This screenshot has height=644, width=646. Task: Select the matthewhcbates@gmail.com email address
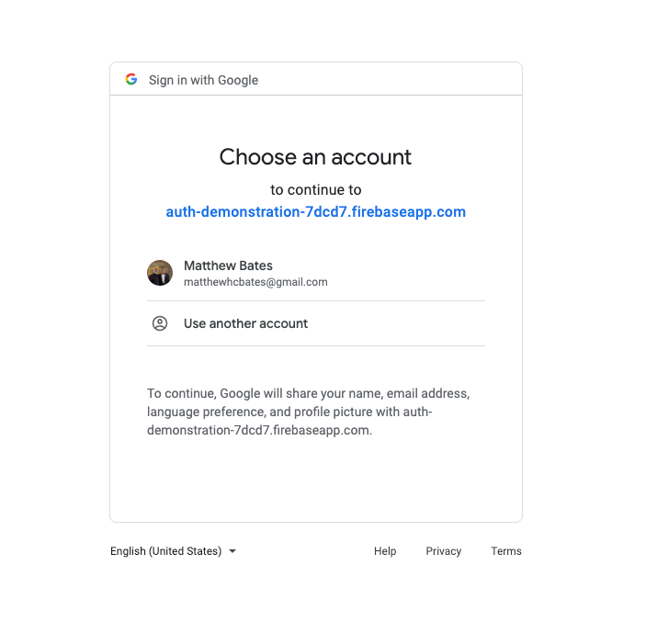(255, 282)
